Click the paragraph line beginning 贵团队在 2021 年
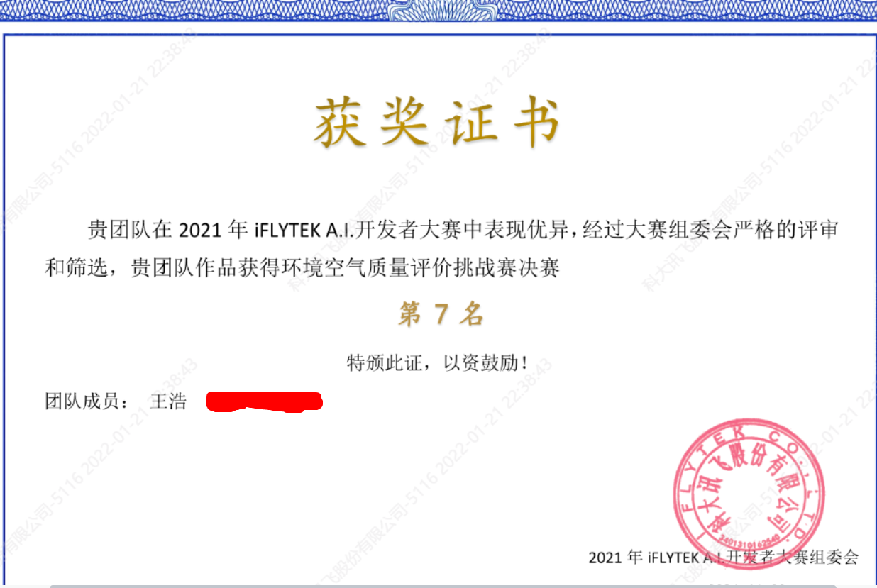The image size is (877, 588). tap(463, 231)
